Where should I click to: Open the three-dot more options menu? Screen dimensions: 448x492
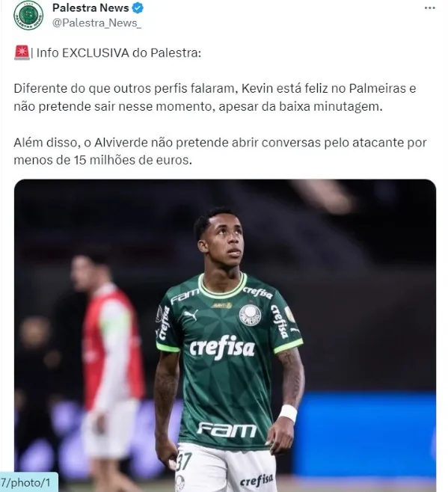click(x=429, y=8)
